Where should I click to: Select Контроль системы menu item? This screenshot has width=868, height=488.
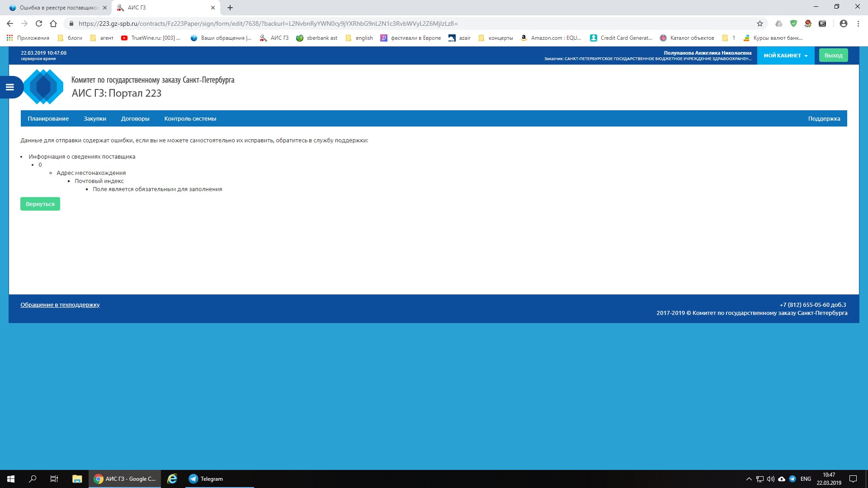coord(190,119)
